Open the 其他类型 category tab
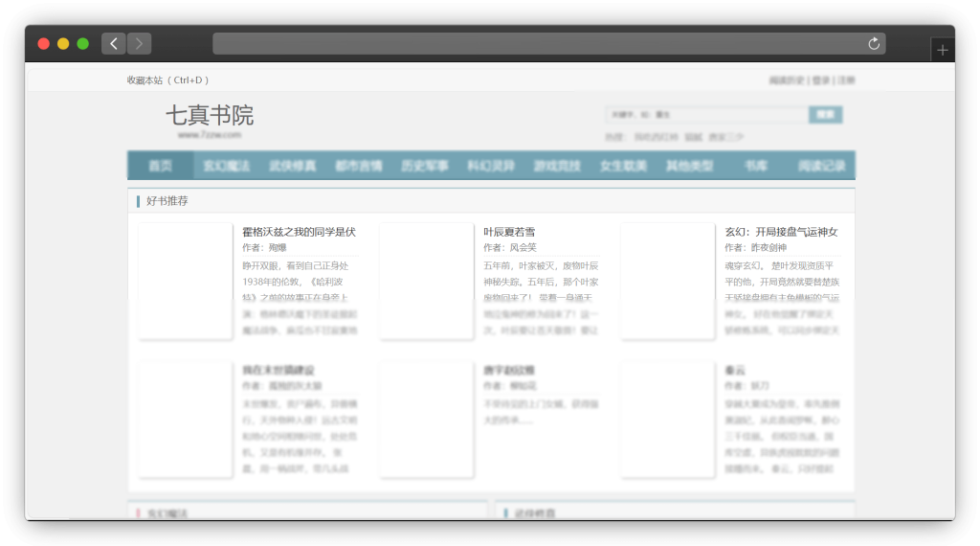980x546 pixels. pyautogui.click(x=690, y=166)
